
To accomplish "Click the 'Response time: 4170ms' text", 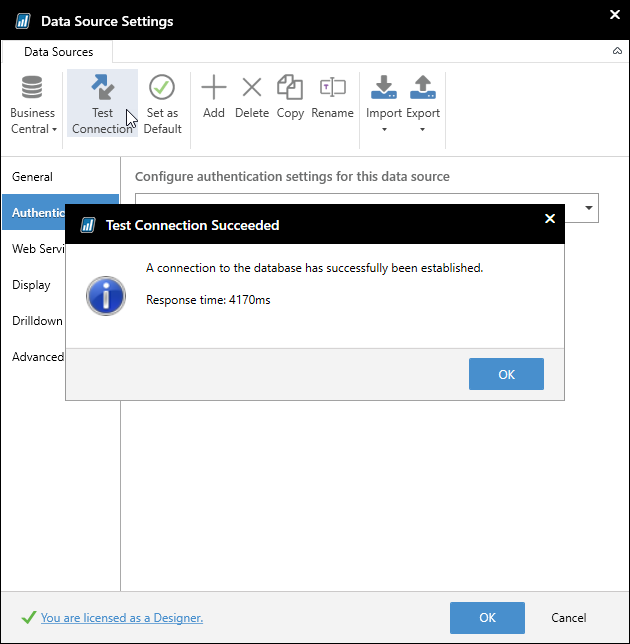I will pos(208,300).
